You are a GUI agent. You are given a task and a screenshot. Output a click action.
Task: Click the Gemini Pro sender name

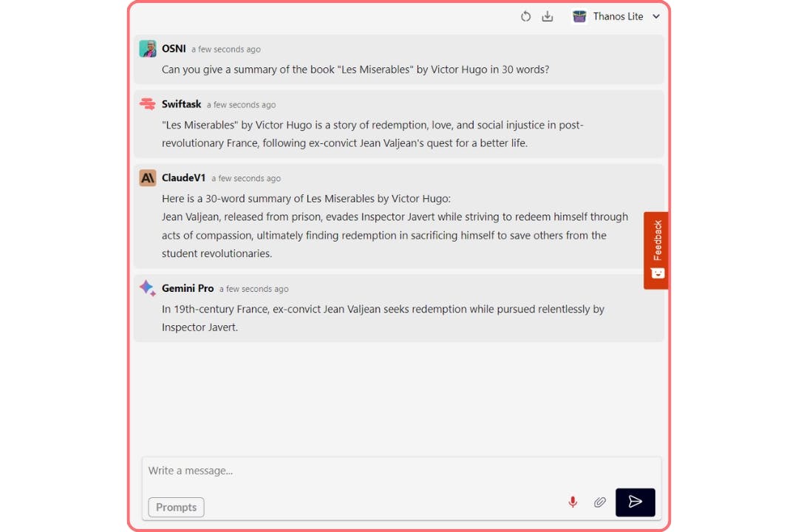(188, 288)
